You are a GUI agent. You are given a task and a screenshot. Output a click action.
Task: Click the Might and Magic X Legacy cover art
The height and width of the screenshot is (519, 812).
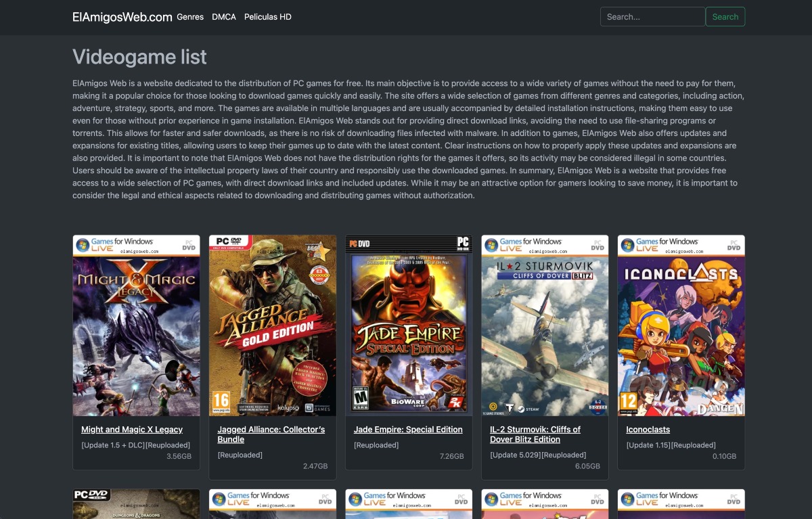pos(136,325)
